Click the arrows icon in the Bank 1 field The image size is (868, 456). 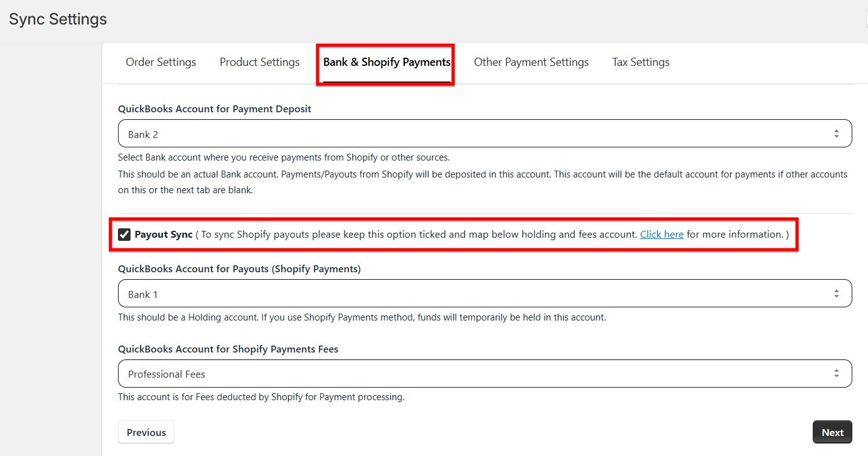click(836, 294)
